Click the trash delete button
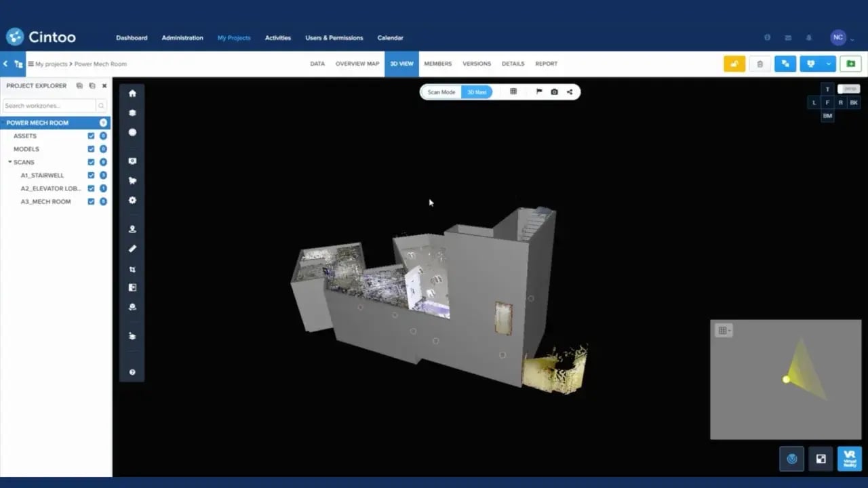This screenshot has height=488, width=868. (759, 64)
